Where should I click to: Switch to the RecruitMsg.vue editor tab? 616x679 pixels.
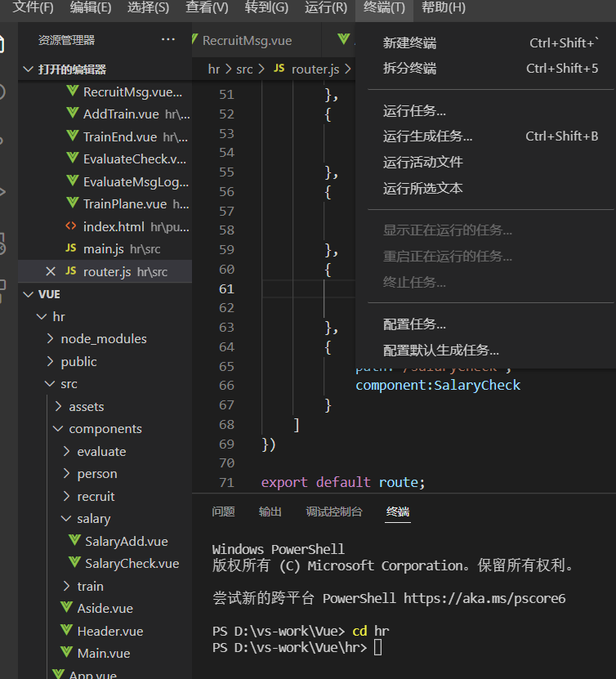(247, 40)
